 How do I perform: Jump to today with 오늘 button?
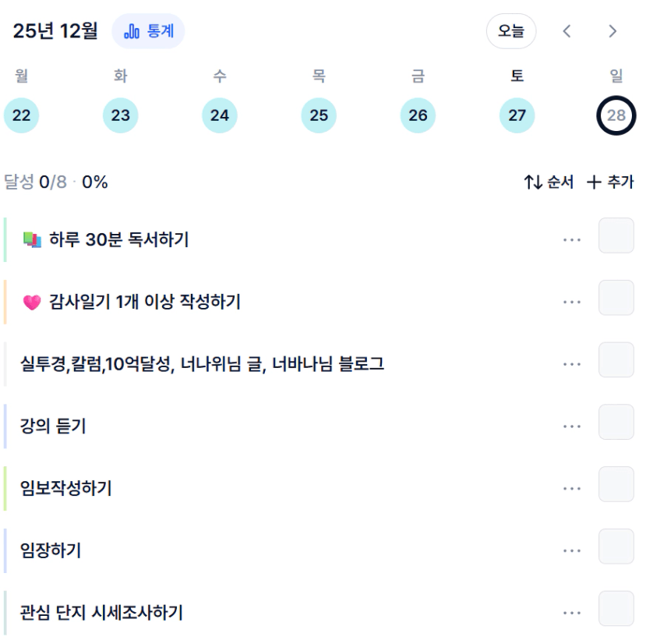tap(511, 31)
